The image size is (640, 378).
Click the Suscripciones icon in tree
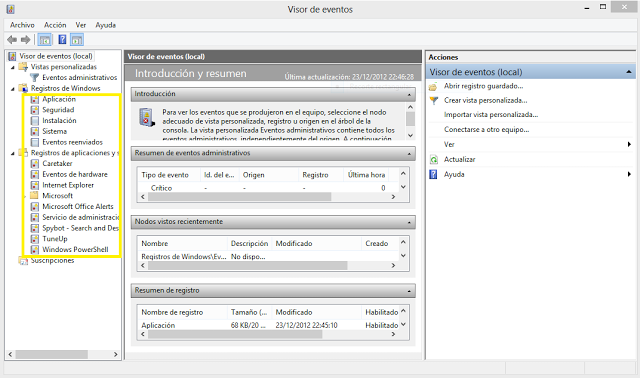[23, 260]
